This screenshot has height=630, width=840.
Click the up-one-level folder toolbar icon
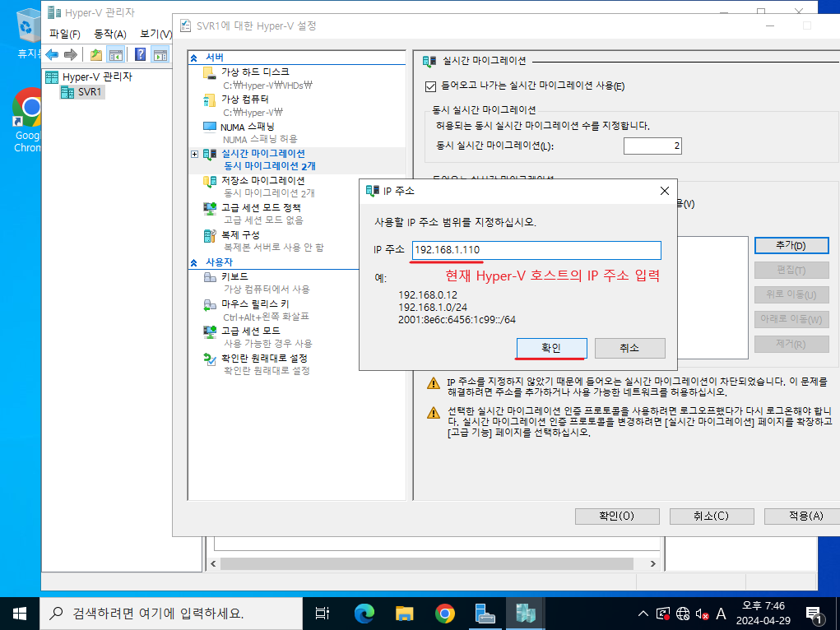point(96,54)
